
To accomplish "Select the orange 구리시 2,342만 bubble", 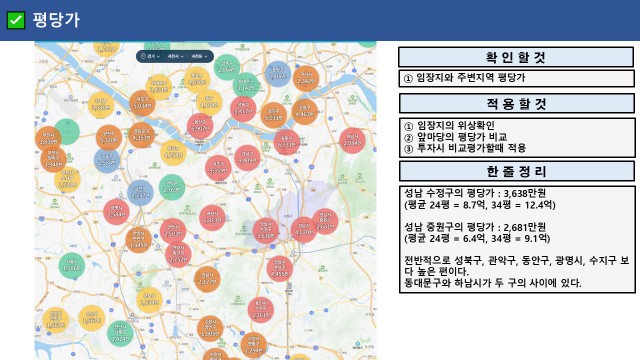I will (306, 78).
